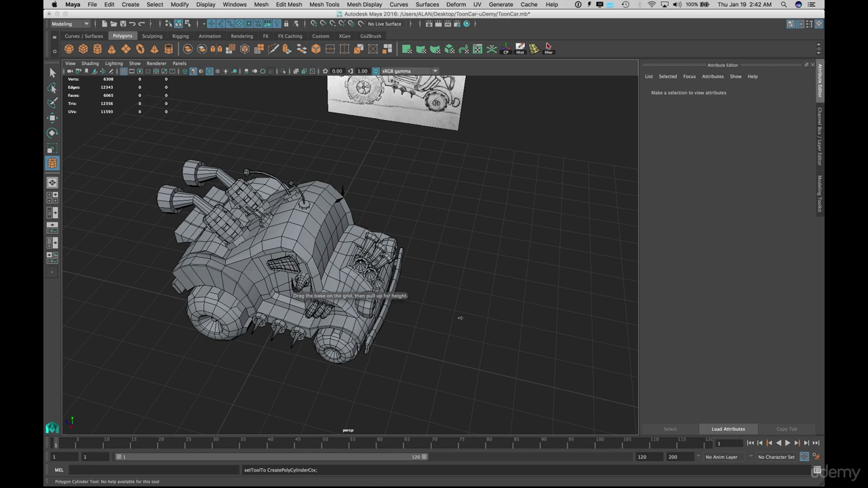Click the four-view layout button
Viewport: 868px width, 488px height.
52,197
